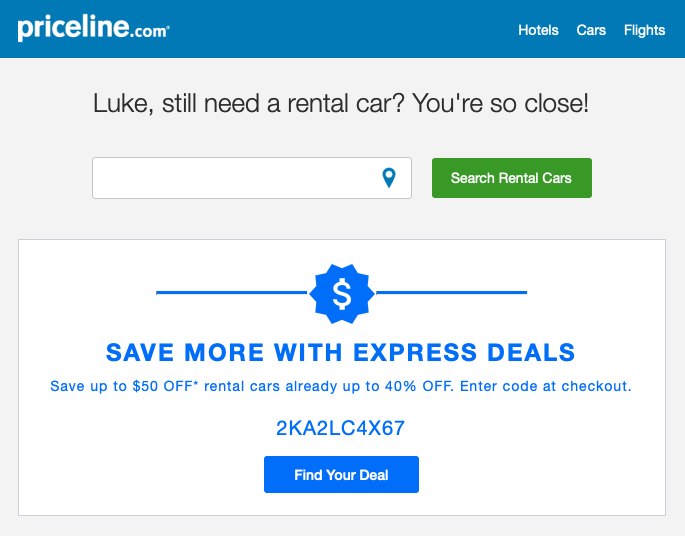The image size is (685, 536).
Task: Select the promo code 2KA2LC4X67
Action: 340,428
